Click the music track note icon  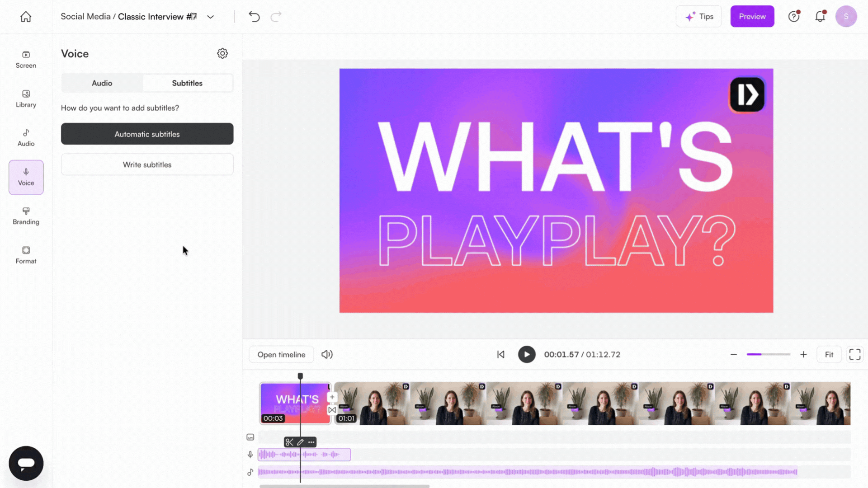(250, 472)
